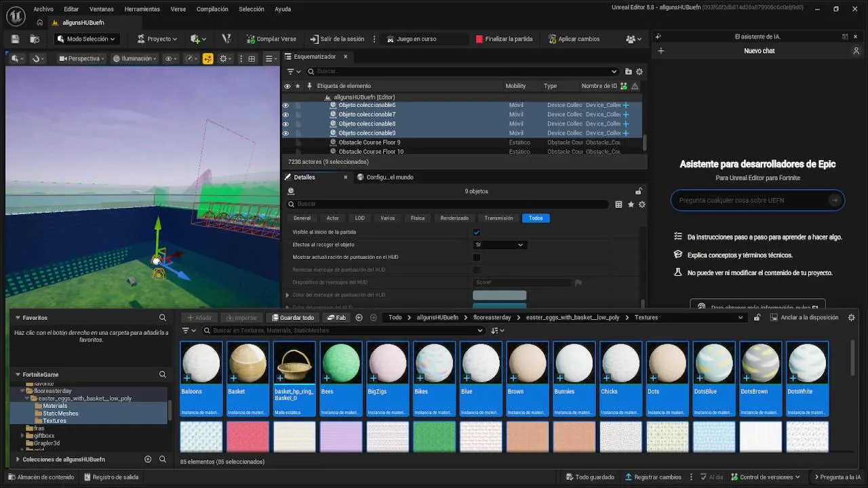Open the Fab button
The image size is (868, 488).
(336, 317)
